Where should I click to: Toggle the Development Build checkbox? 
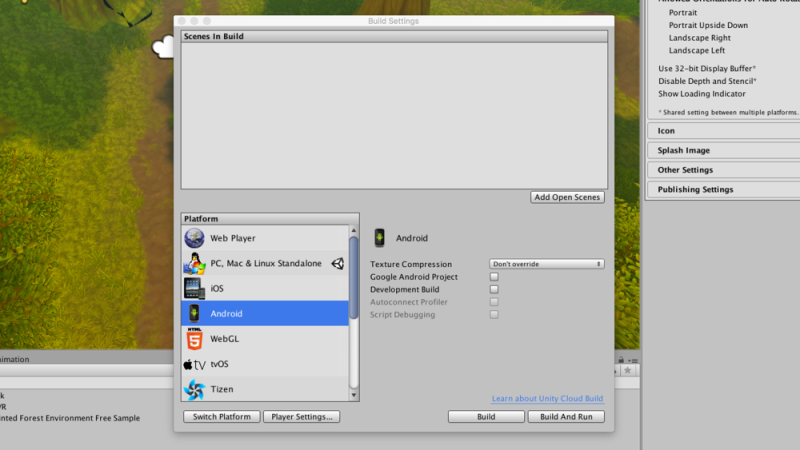[494, 289]
